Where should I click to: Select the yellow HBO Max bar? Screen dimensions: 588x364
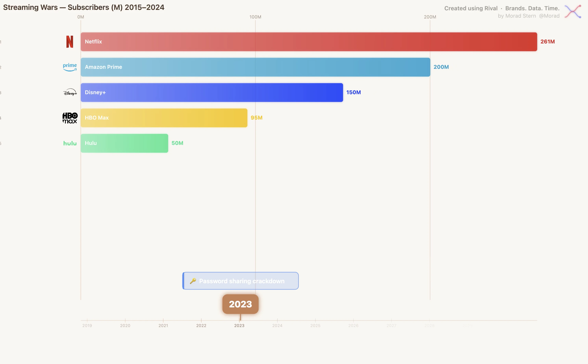coord(164,118)
